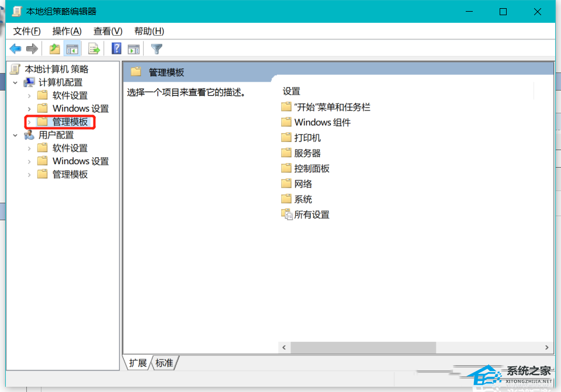The height and width of the screenshot is (392, 561).
Task: Toggle the show/hide console tree icon
Action: 72,48
